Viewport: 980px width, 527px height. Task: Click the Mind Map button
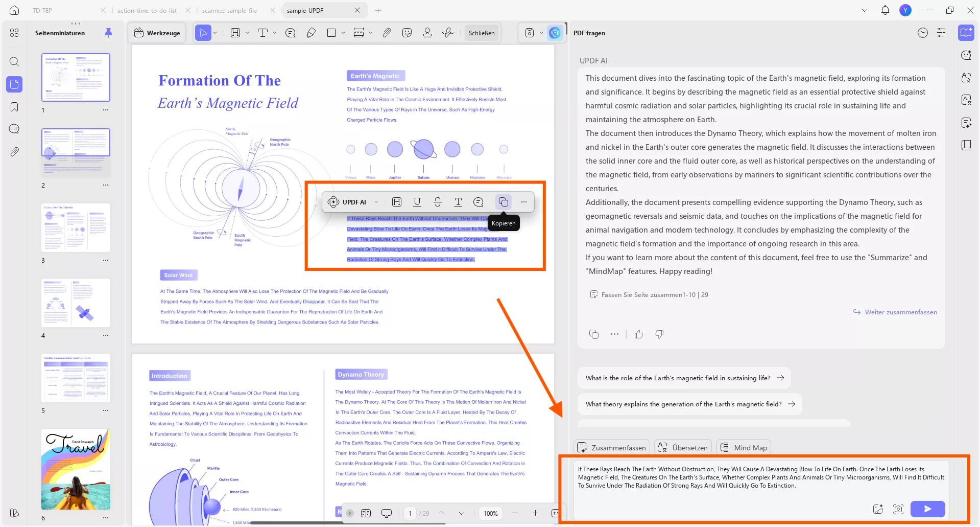tap(743, 448)
